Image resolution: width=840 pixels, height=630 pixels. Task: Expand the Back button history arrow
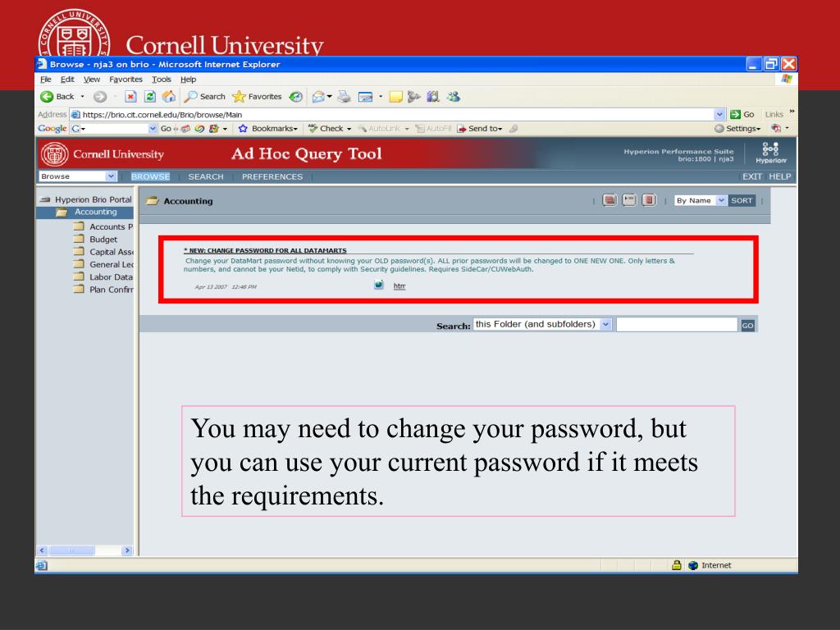click(x=82, y=97)
